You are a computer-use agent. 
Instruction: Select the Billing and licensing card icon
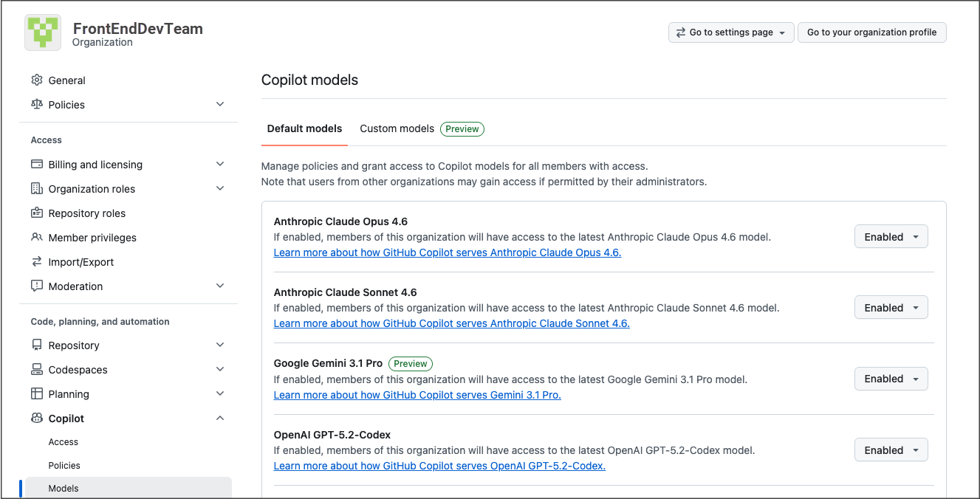[37, 164]
